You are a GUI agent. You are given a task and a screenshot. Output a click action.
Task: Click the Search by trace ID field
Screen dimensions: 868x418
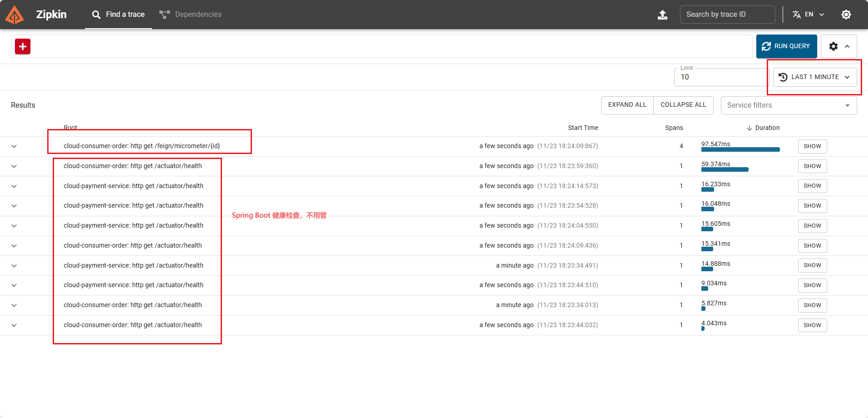(727, 15)
